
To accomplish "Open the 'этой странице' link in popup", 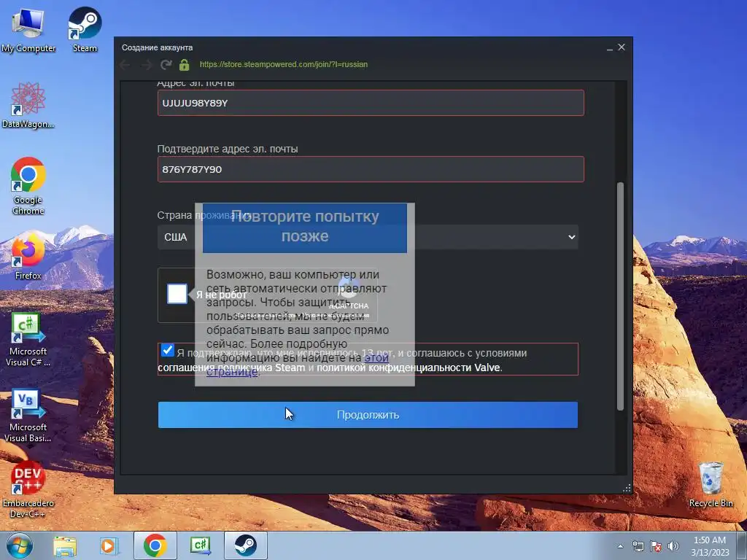I will pos(298,365).
